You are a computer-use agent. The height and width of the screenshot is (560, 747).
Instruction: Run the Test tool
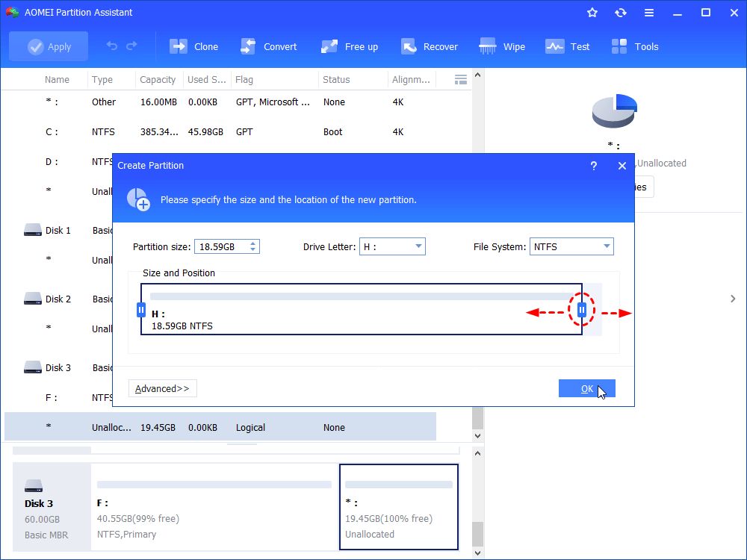[568, 46]
